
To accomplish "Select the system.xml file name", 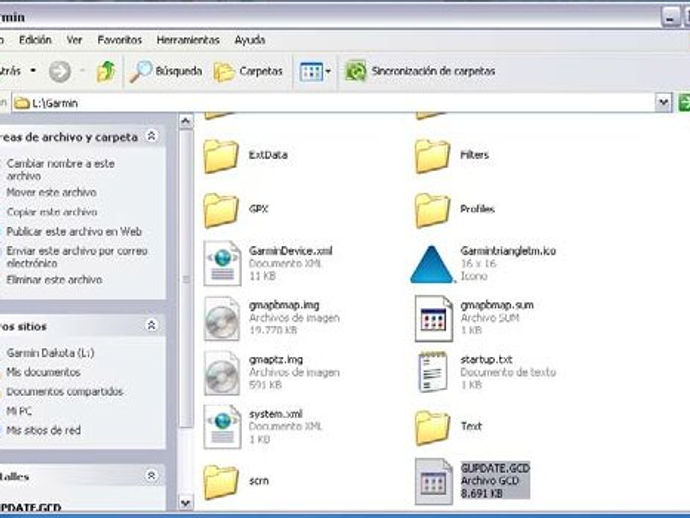I will [275, 414].
